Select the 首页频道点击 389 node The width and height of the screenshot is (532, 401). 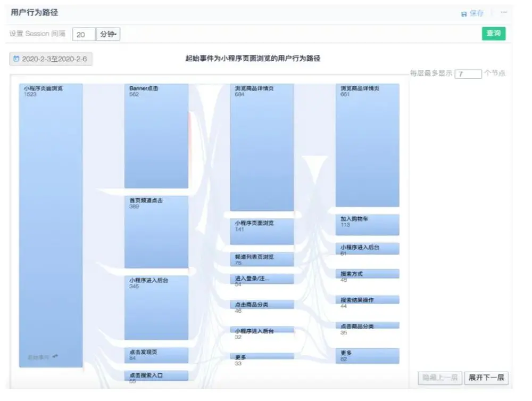pos(156,232)
